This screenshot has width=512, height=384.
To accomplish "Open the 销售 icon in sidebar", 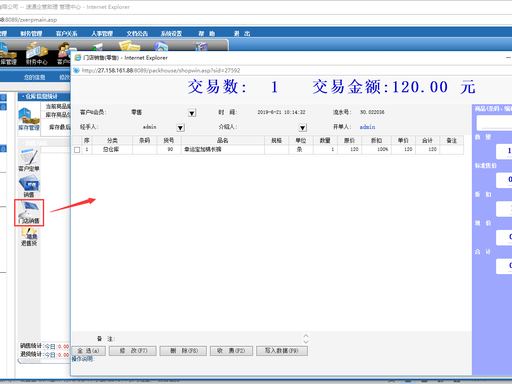I will (x=29, y=187).
